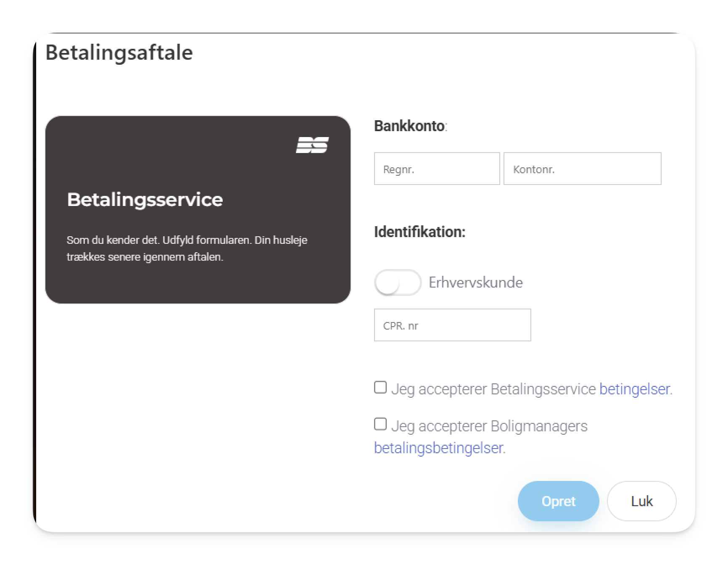728x565 pixels.
Task: Focus the Regnr. input field
Action: [437, 169]
